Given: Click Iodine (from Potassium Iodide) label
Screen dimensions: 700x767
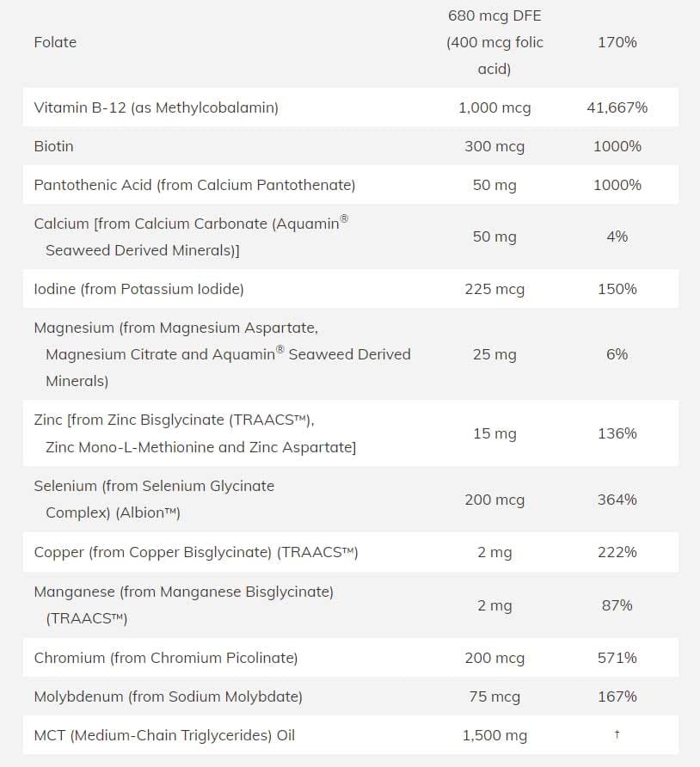Looking at the screenshot, I should click(138, 289).
